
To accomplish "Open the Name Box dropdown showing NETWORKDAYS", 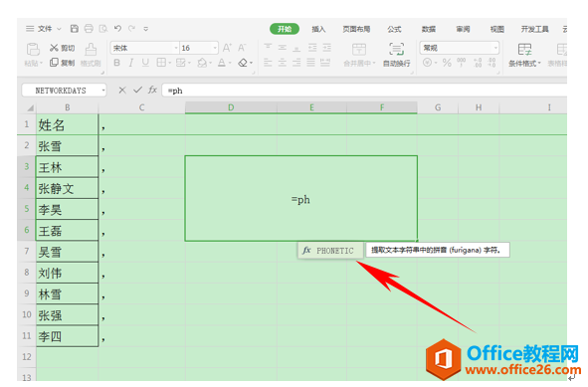I will [103, 91].
